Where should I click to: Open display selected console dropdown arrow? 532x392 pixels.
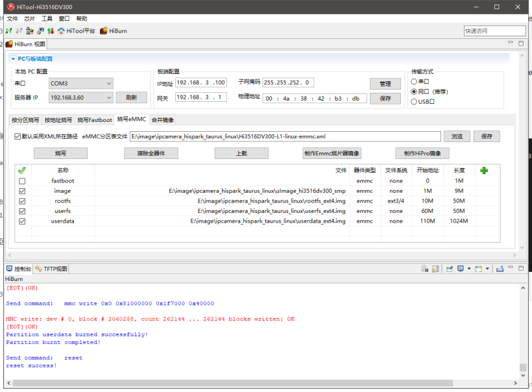(469, 269)
